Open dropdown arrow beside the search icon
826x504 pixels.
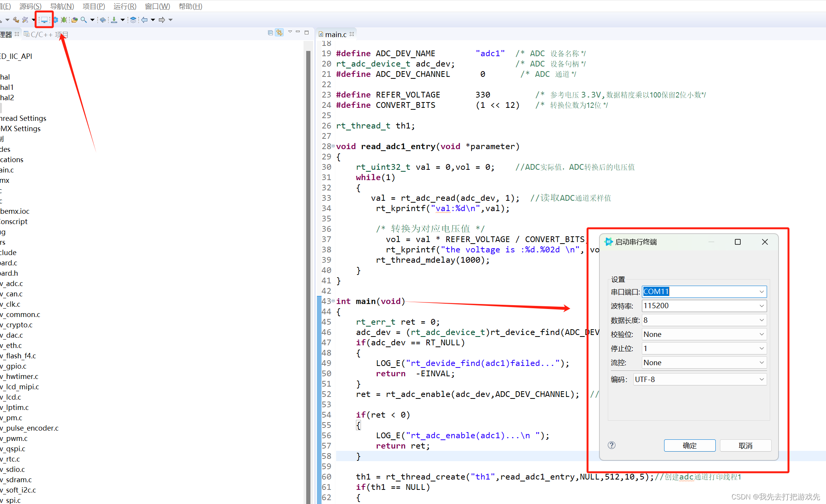point(92,20)
